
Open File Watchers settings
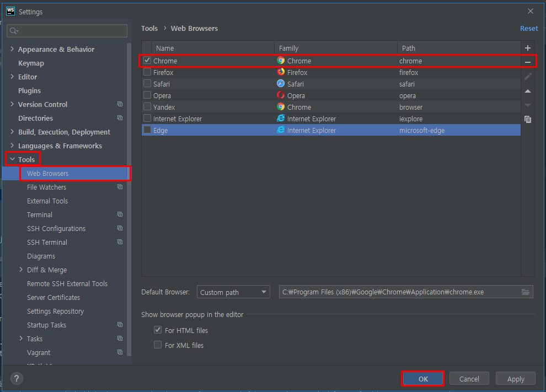coord(46,187)
